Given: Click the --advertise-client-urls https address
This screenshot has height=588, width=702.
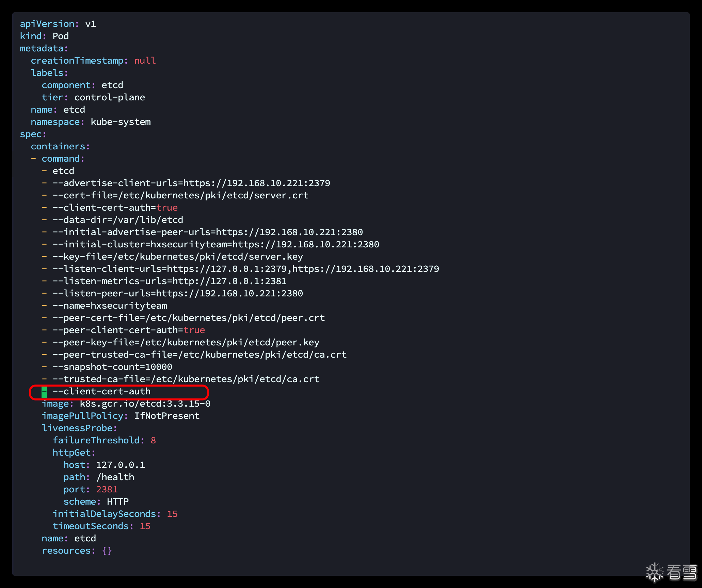Looking at the screenshot, I should (256, 183).
